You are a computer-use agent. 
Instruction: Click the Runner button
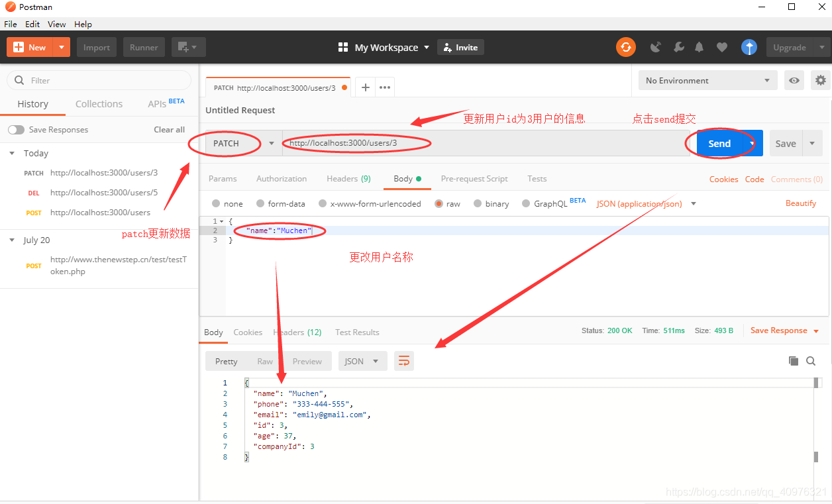pos(144,47)
